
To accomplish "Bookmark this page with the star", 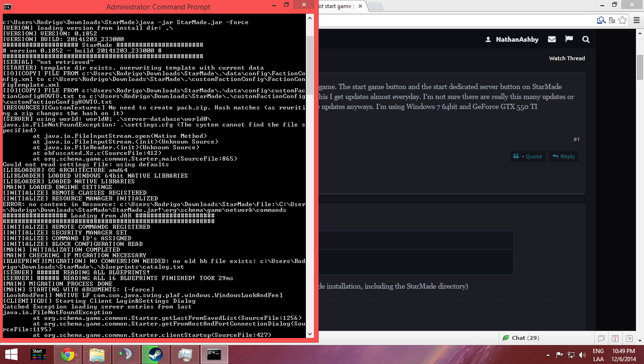I will (x=622, y=20).
